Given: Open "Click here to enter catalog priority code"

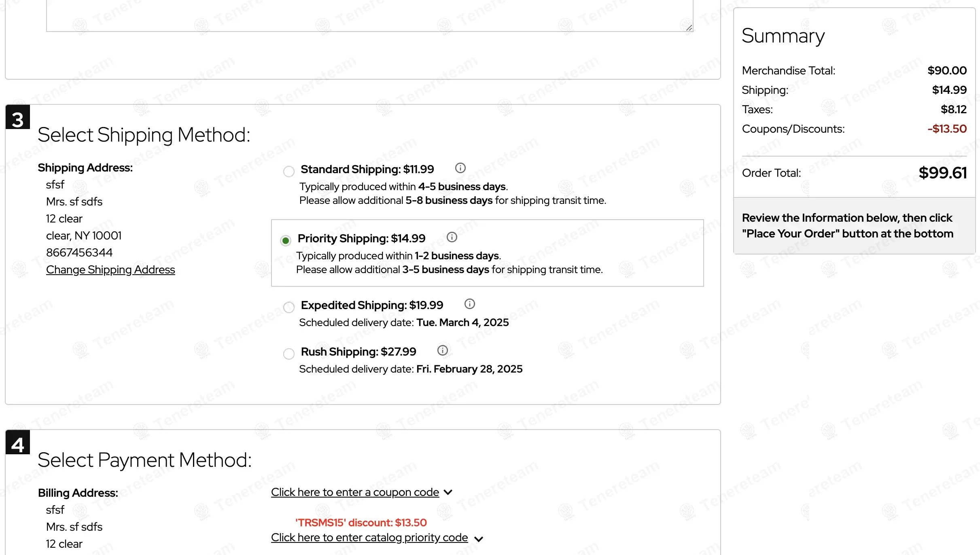Looking at the screenshot, I should pyautogui.click(x=369, y=538).
